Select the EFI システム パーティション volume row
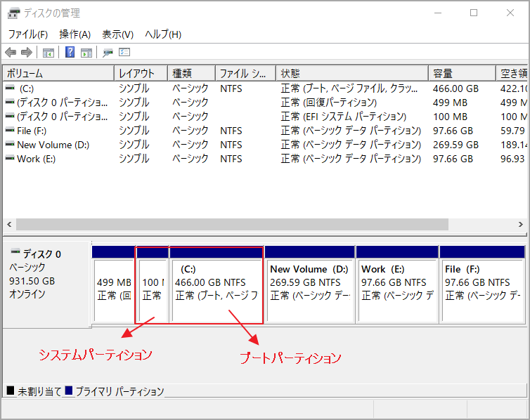Image resolution: width=530 pixels, height=420 pixels. point(265,117)
